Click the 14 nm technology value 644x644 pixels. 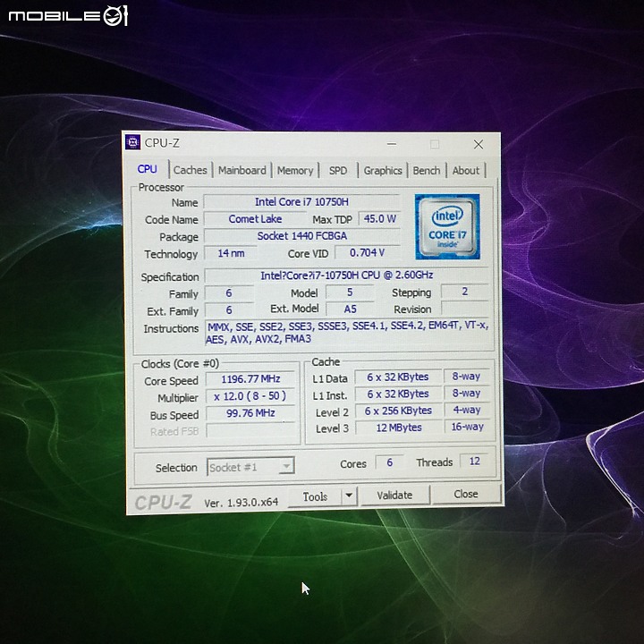(231, 253)
